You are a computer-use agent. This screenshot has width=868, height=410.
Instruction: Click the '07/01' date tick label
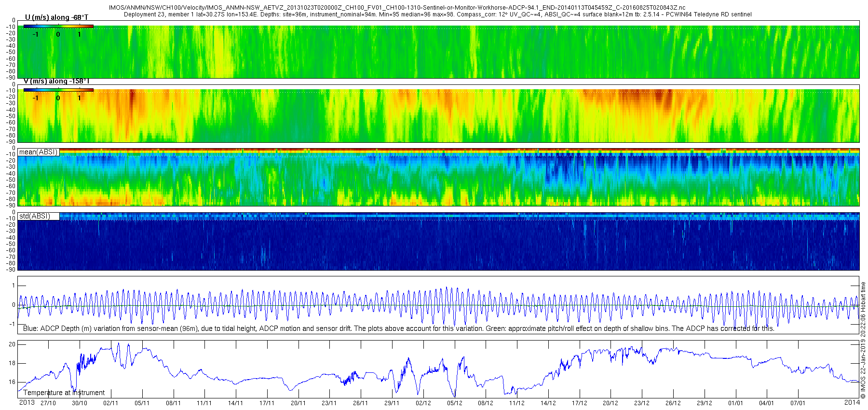tap(798, 403)
